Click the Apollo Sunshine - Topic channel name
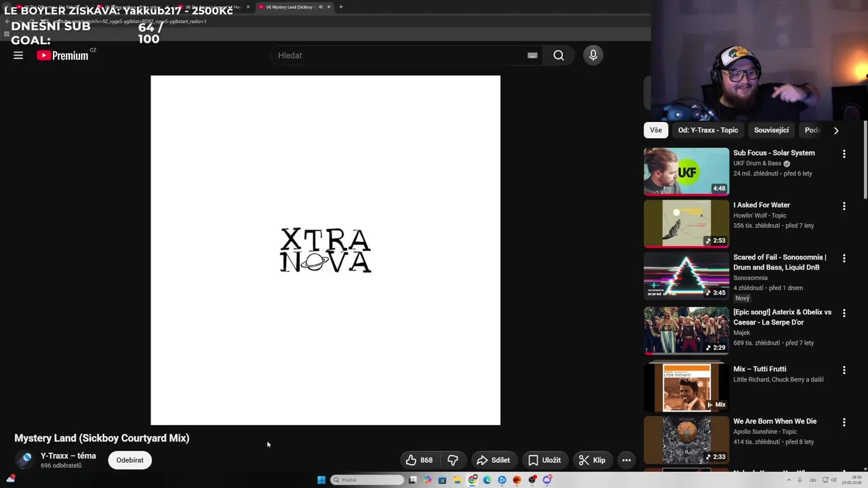 coord(765,432)
